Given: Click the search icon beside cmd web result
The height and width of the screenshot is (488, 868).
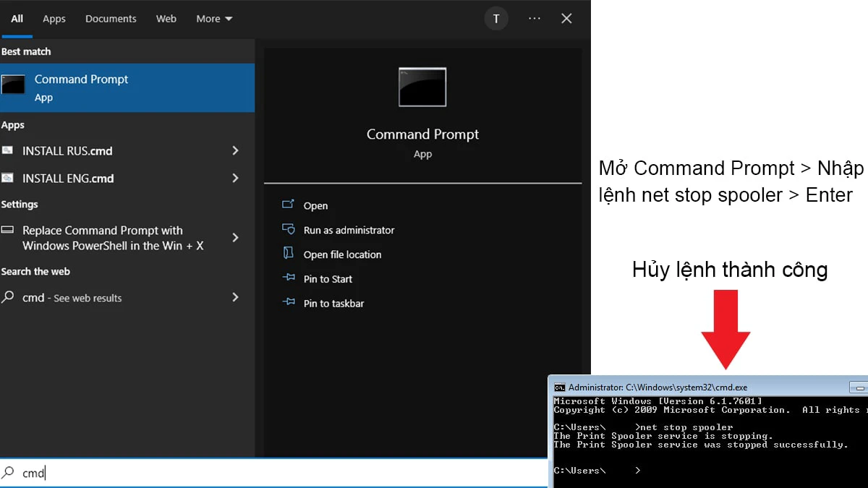Looking at the screenshot, I should 8,297.
